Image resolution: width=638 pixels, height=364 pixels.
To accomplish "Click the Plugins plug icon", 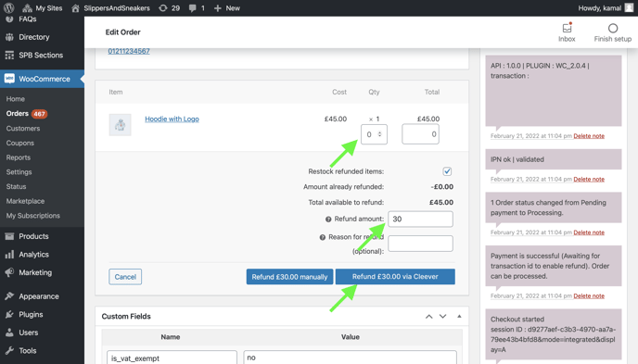I will click(x=9, y=314).
